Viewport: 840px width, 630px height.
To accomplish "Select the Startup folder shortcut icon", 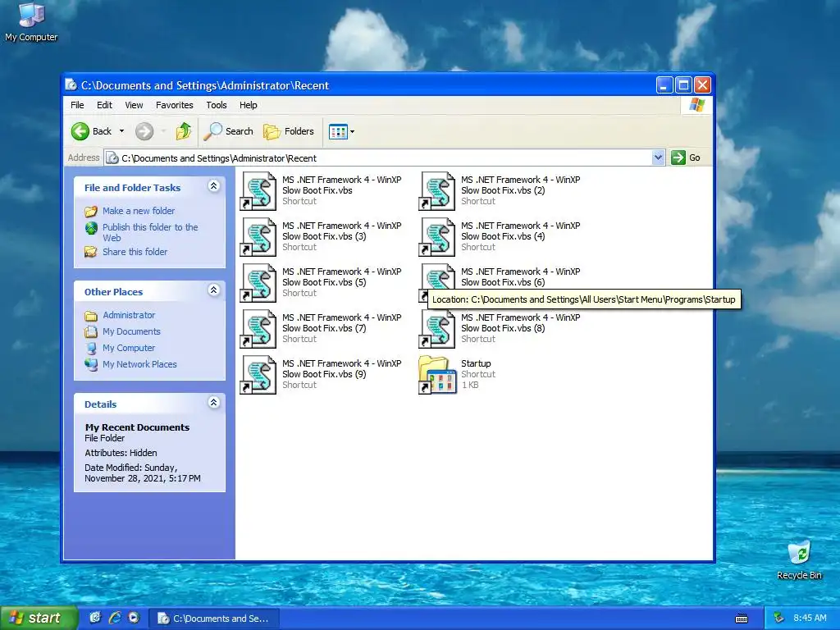I will (437, 375).
